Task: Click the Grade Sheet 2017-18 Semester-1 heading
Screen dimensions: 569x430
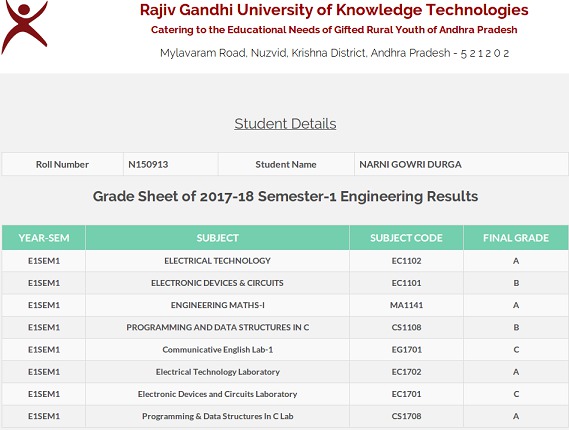Action: pos(285,196)
